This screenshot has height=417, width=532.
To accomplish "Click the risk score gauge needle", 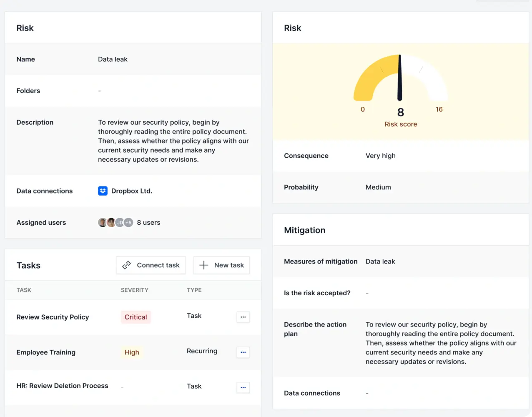I will (x=399, y=78).
